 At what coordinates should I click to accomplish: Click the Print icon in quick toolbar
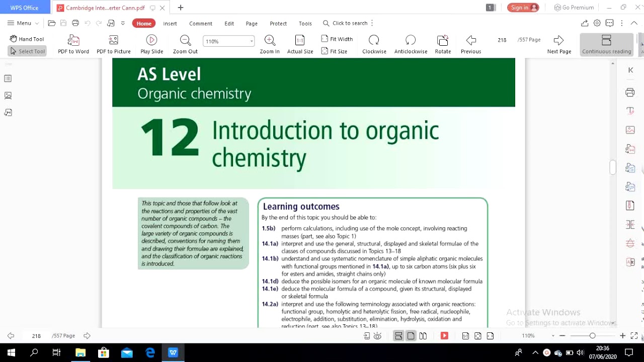pyautogui.click(x=75, y=23)
